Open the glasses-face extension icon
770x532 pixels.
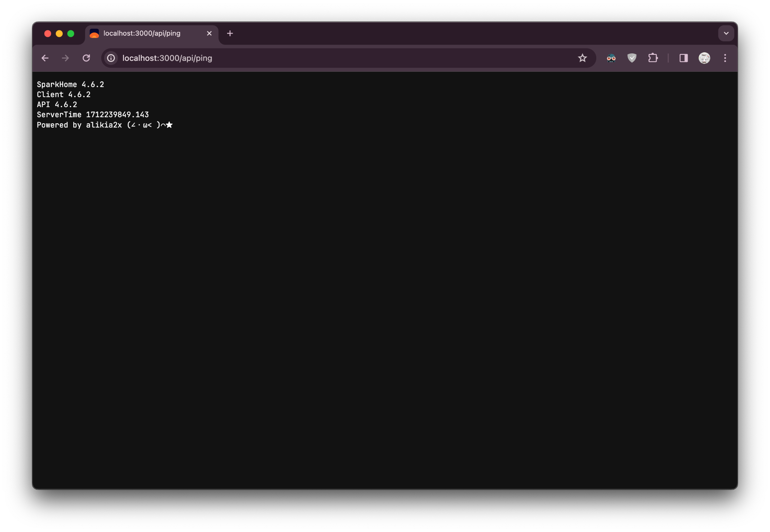coord(611,58)
